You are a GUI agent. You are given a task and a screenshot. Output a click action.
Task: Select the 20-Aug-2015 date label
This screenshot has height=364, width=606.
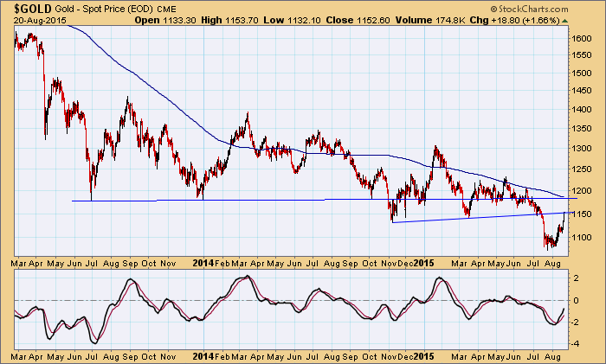tap(30, 20)
